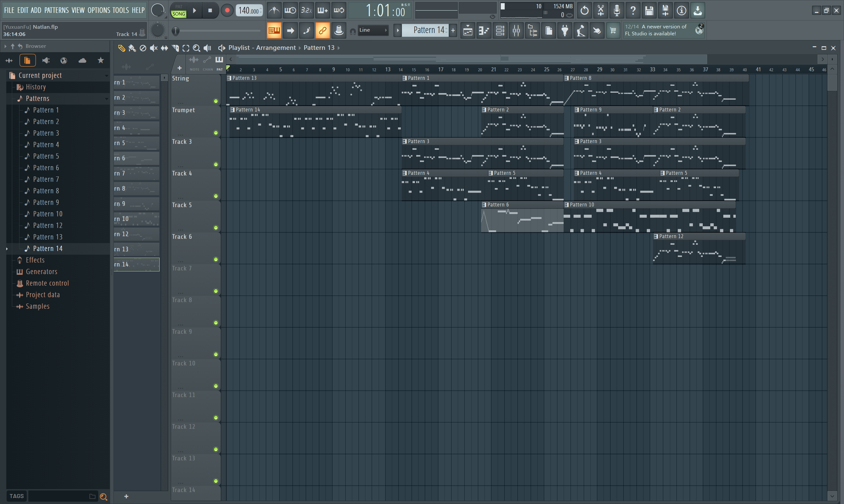Select the Slice tool in playlist toolbar
Image resolution: width=844 pixels, height=504 pixels.
tap(175, 48)
